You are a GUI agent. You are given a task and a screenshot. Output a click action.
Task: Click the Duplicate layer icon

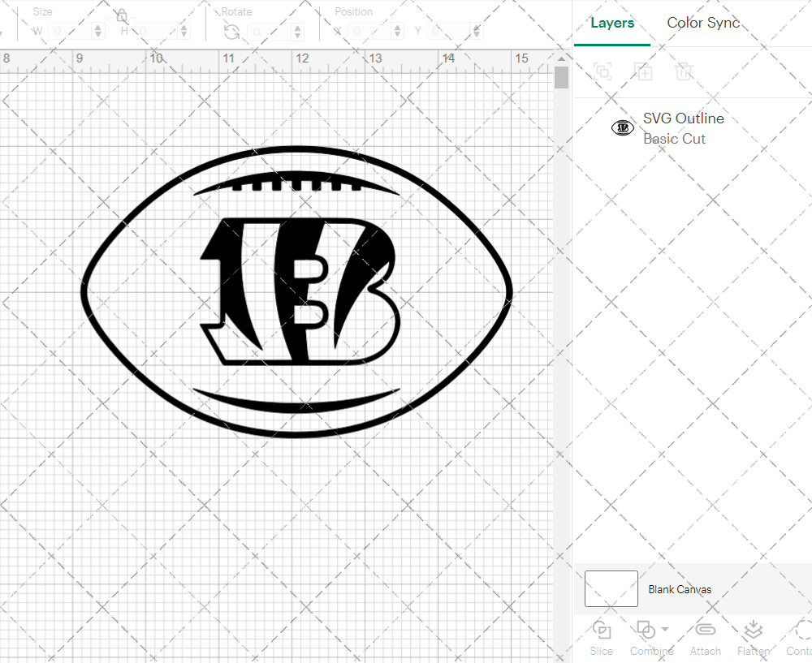point(644,71)
